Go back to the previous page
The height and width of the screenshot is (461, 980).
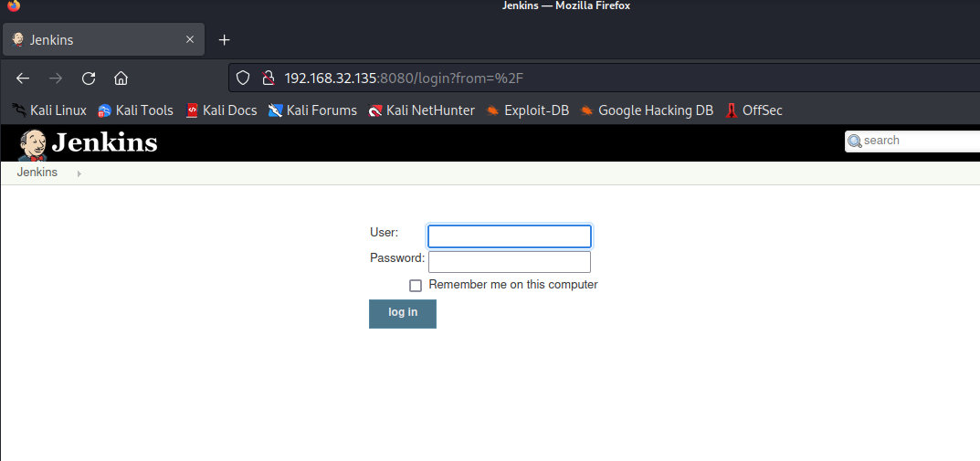(x=23, y=79)
